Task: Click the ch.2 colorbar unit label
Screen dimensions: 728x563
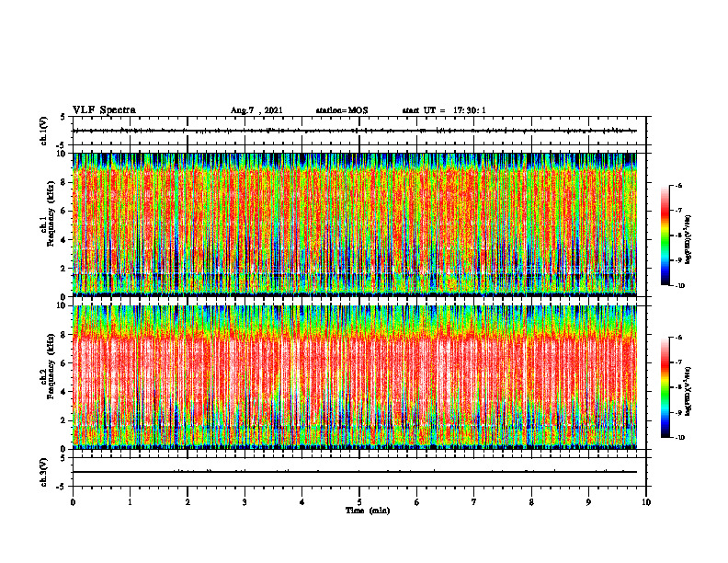Action: (688, 391)
